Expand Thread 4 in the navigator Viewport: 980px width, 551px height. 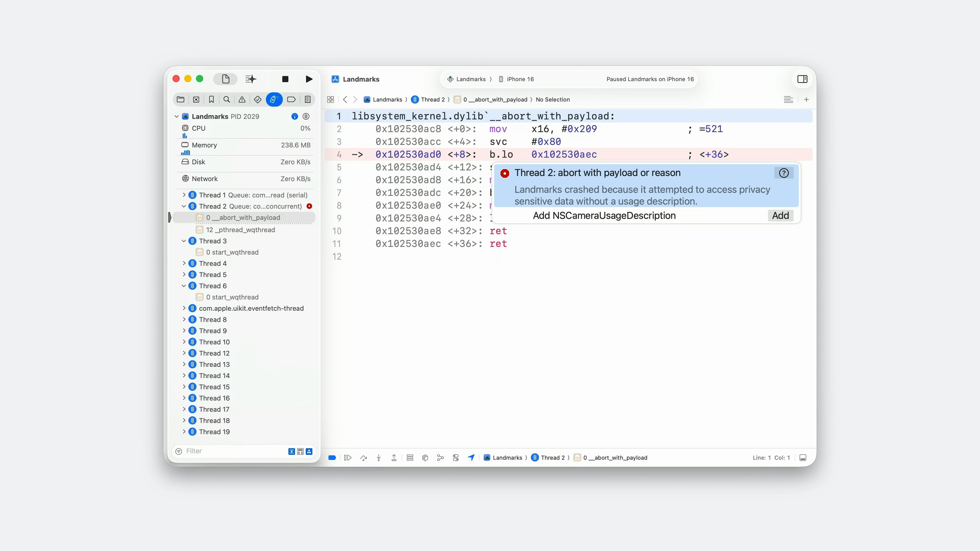184,263
